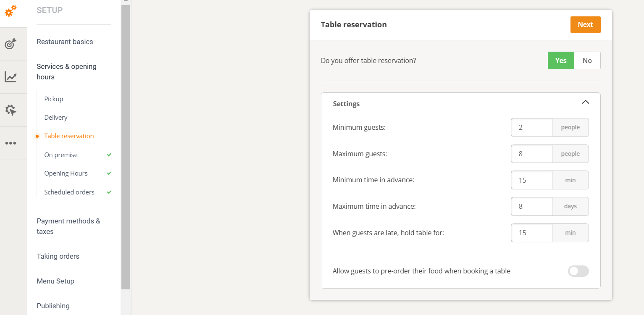Open the Pickup settings page
644x315 pixels.
53,99
